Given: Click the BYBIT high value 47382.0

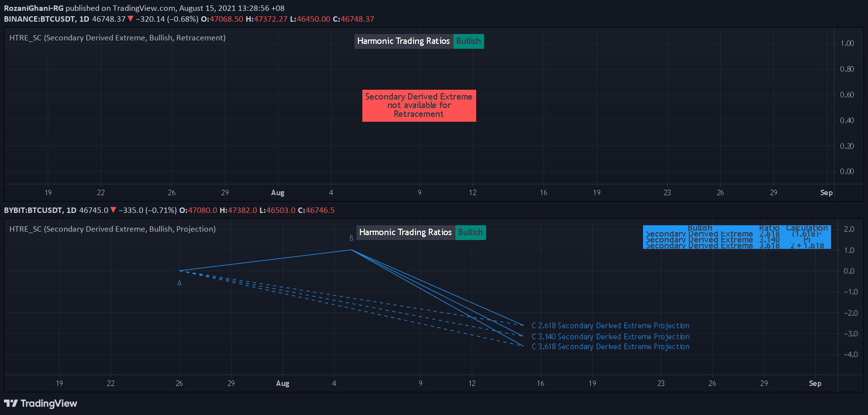Looking at the screenshot, I should (242, 210).
